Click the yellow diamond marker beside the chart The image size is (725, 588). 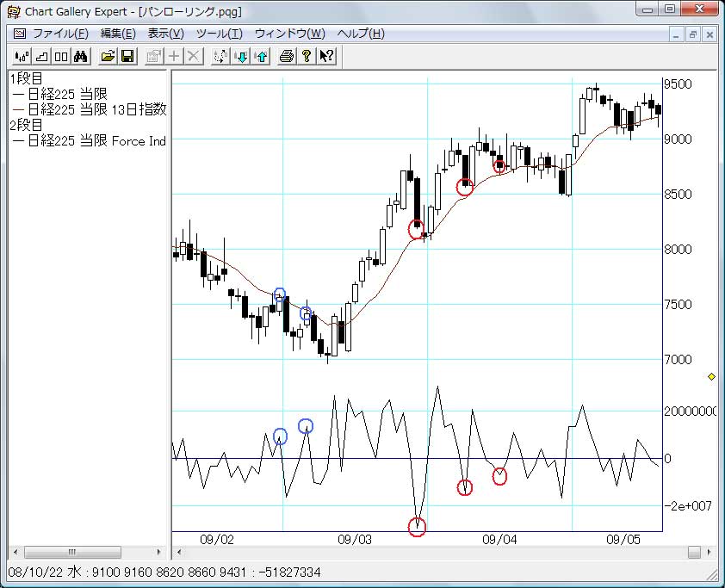click(711, 376)
